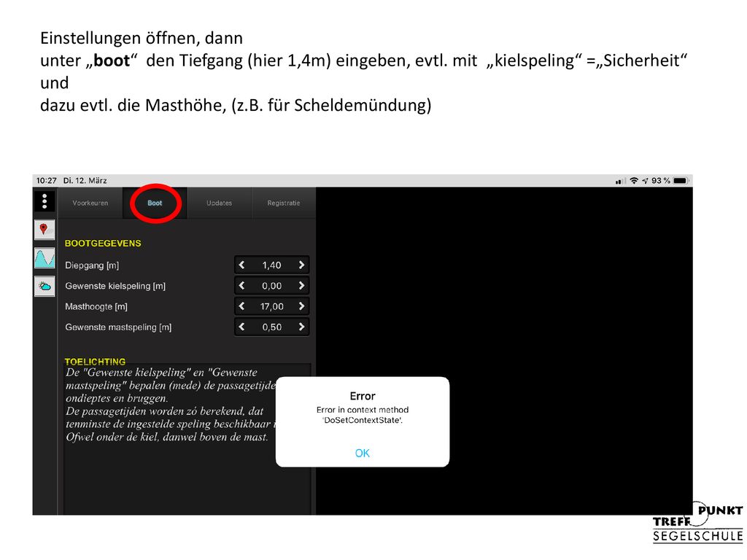The height and width of the screenshot is (560, 747).
Task: Click the Gewenste kielspeling [m] label
Action: (x=115, y=286)
